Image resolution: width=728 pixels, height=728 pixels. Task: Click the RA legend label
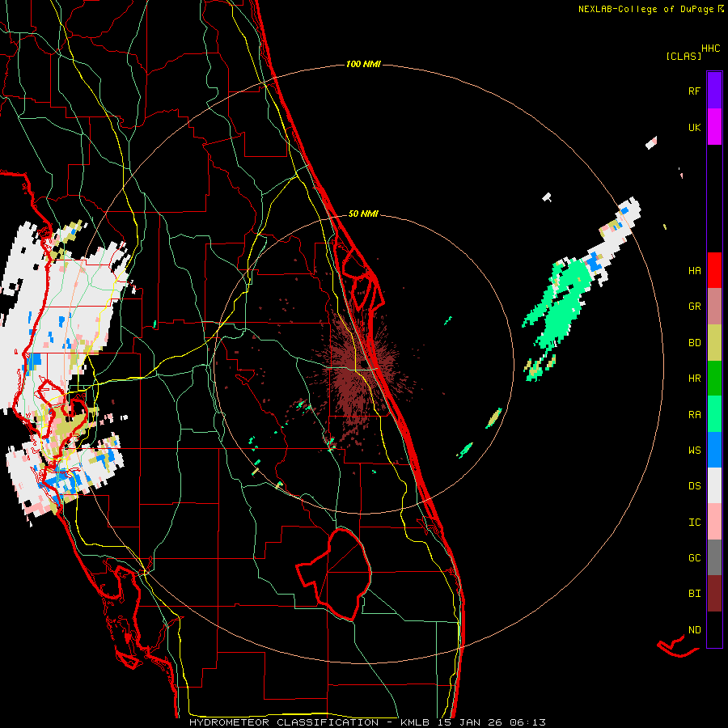[694, 415]
